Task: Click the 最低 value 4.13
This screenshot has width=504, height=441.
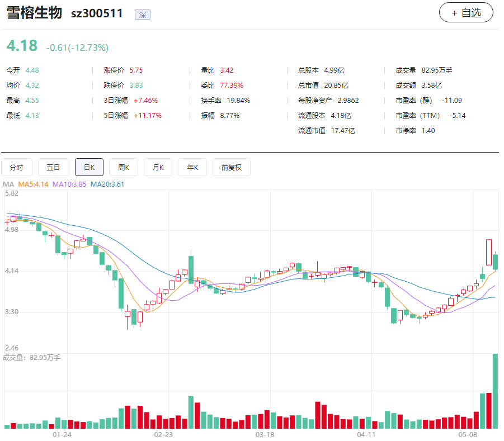Action: [32, 116]
